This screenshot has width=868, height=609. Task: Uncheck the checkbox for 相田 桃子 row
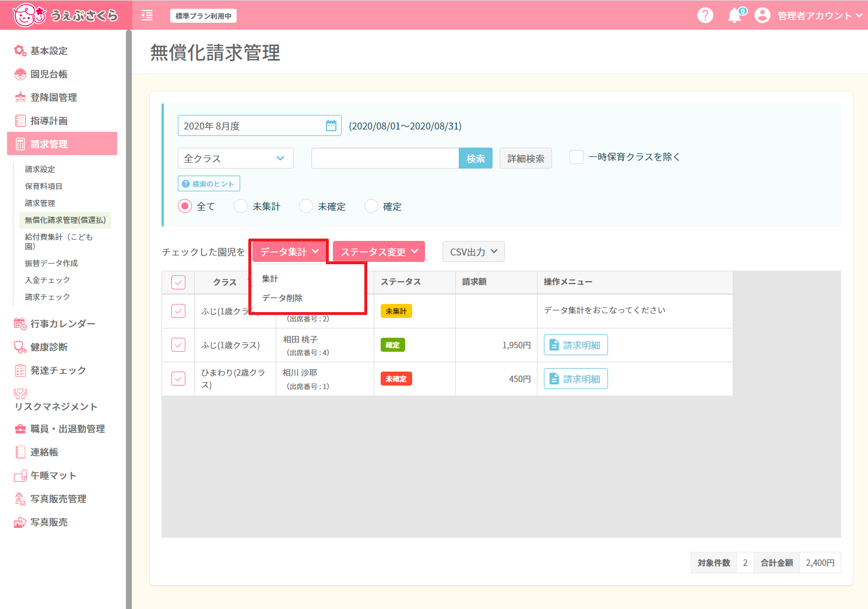(x=178, y=345)
